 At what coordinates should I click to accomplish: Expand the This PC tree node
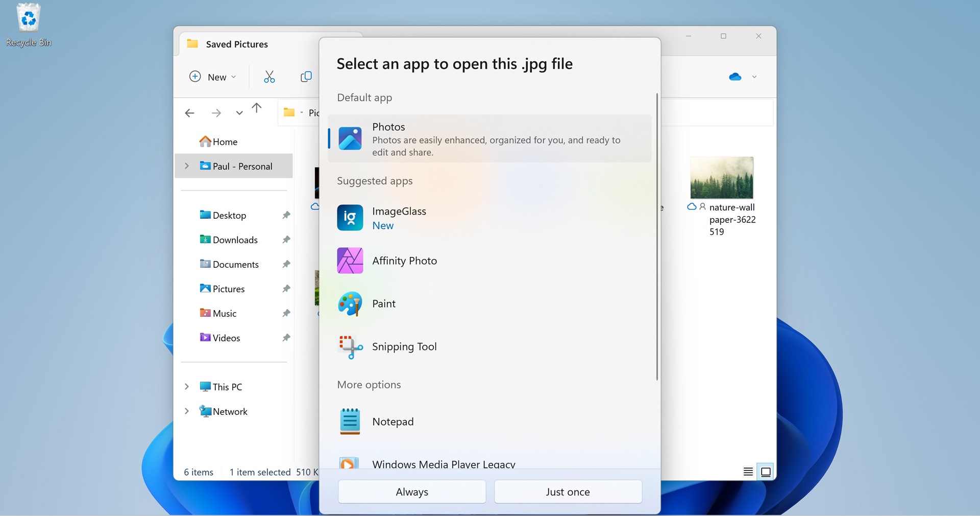coord(187,387)
